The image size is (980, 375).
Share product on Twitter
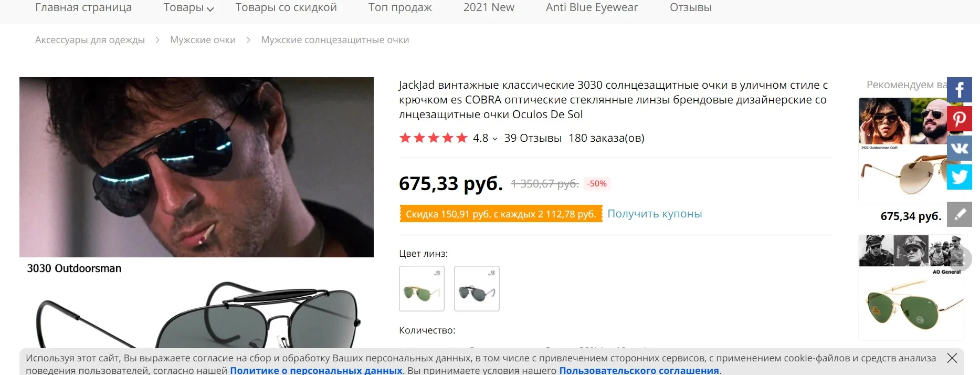pos(960,176)
